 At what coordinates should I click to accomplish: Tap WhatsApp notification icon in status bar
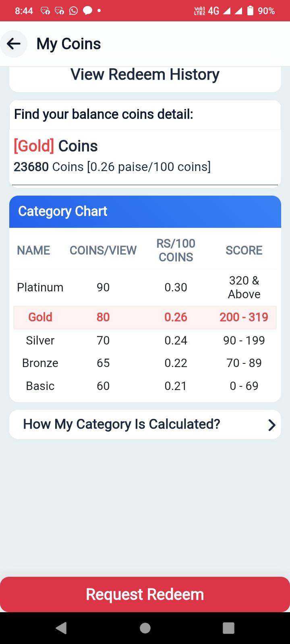pos(73,11)
